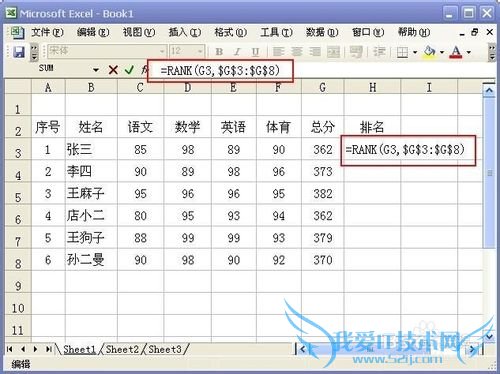Toggle Underline formatting button
The height and width of the screenshot is (374, 500).
[255, 52]
